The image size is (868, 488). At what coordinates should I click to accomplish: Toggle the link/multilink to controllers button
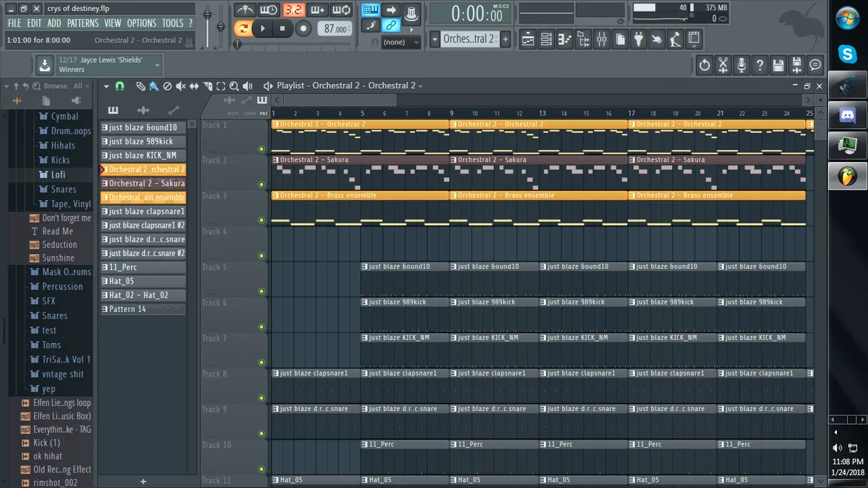click(x=391, y=26)
